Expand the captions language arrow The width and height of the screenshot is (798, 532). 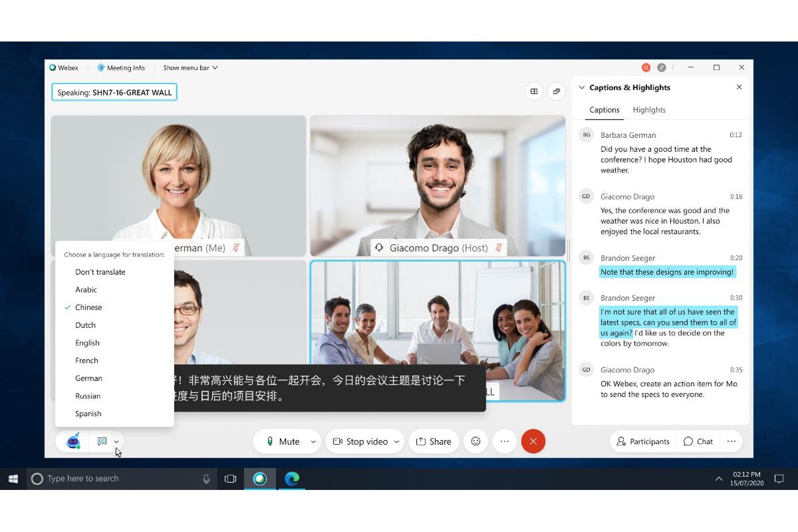[116, 442]
